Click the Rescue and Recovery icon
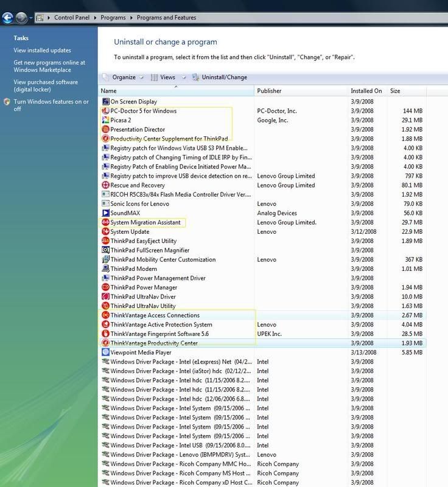The image size is (448, 487). (x=105, y=185)
